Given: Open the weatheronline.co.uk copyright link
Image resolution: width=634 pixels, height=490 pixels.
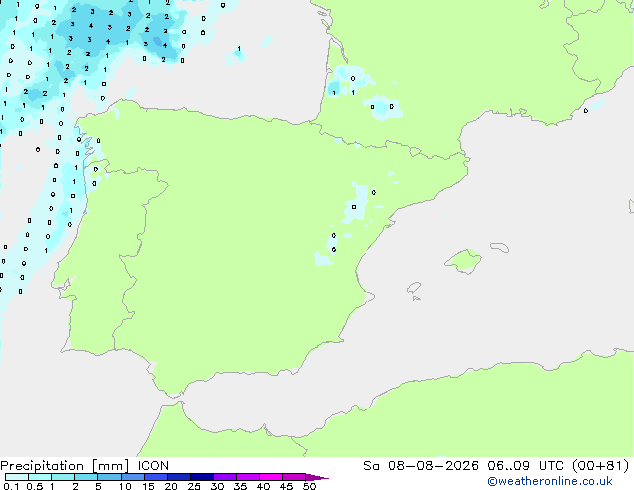Looking at the screenshot, I should click(x=549, y=481).
